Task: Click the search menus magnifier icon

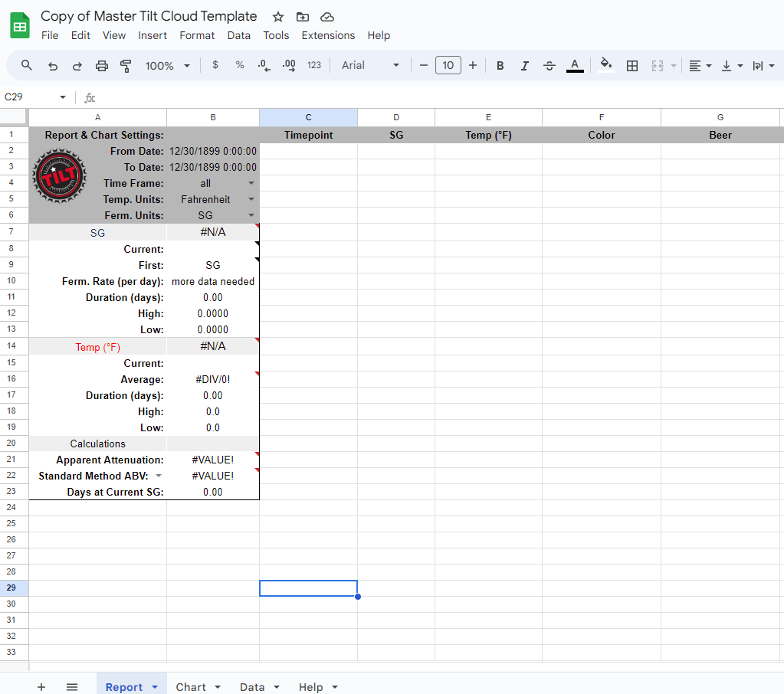Action: coord(27,66)
